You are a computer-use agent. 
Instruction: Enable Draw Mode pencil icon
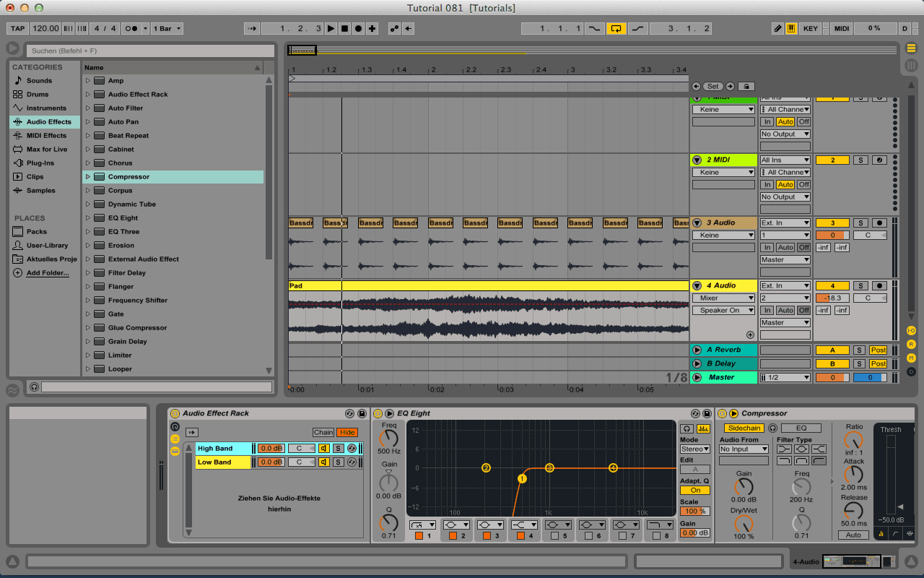777,29
